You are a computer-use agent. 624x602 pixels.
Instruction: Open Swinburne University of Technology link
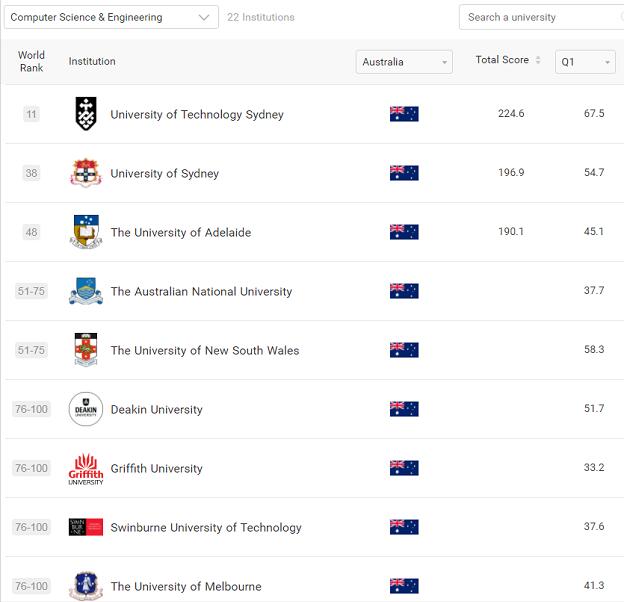(x=206, y=527)
